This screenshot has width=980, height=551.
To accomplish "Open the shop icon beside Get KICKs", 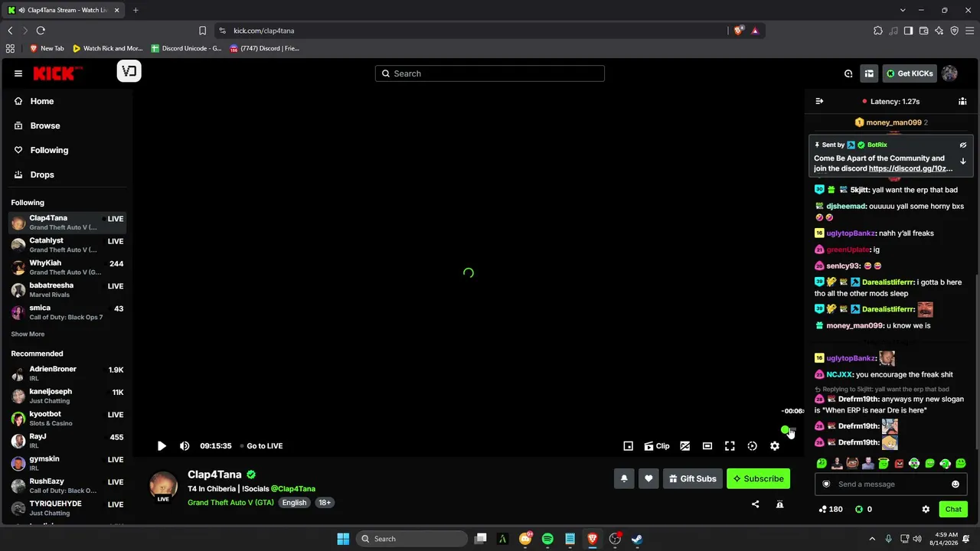I will coord(869,73).
